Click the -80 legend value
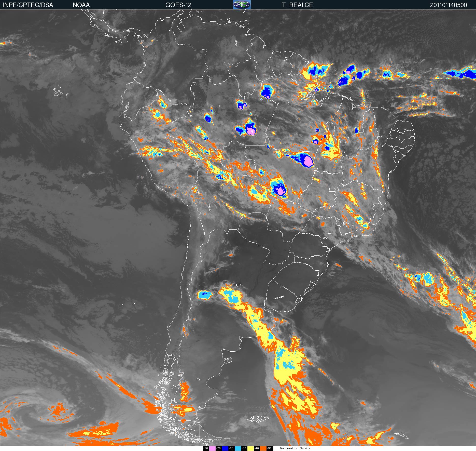The width and height of the screenshot is (476, 451). pyautogui.click(x=206, y=448)
